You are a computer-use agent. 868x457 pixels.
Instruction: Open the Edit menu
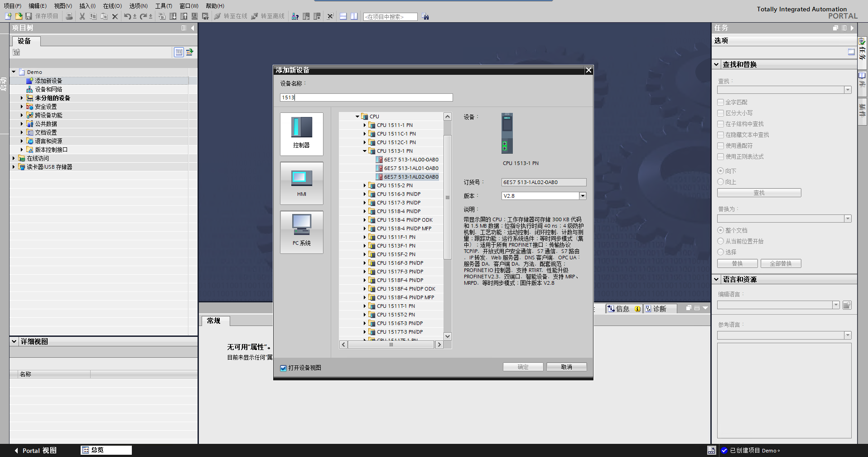click(x=38, y=6)
